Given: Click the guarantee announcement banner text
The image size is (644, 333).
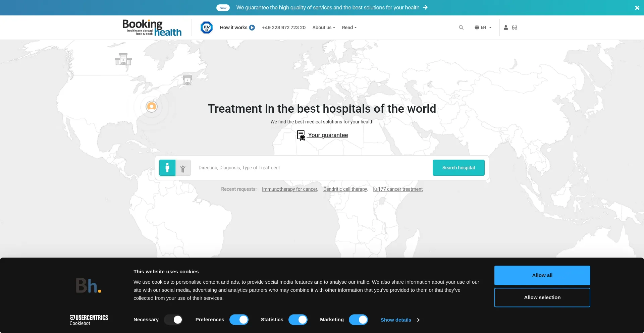Looking at the screenshot, I should pyautogui.click(x=328, y=7).
